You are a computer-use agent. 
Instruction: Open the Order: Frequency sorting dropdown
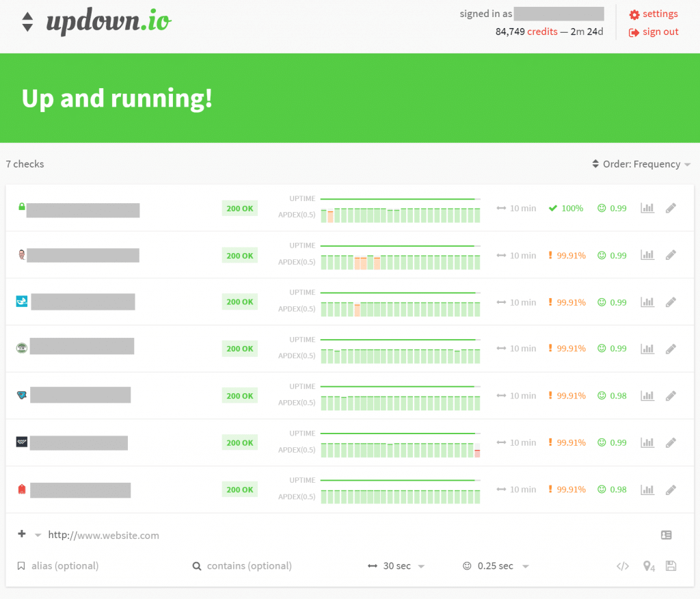pos(641,164)
